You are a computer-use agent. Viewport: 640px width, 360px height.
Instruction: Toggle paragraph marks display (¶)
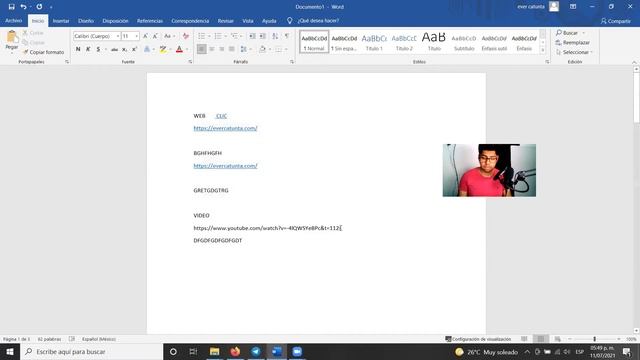click(287, 36)
